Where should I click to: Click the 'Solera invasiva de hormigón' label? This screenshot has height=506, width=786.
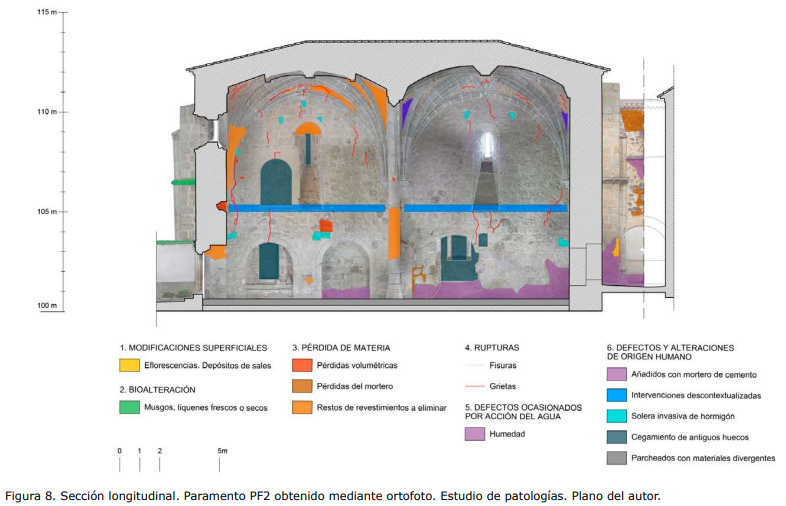[x=683, y=416]
